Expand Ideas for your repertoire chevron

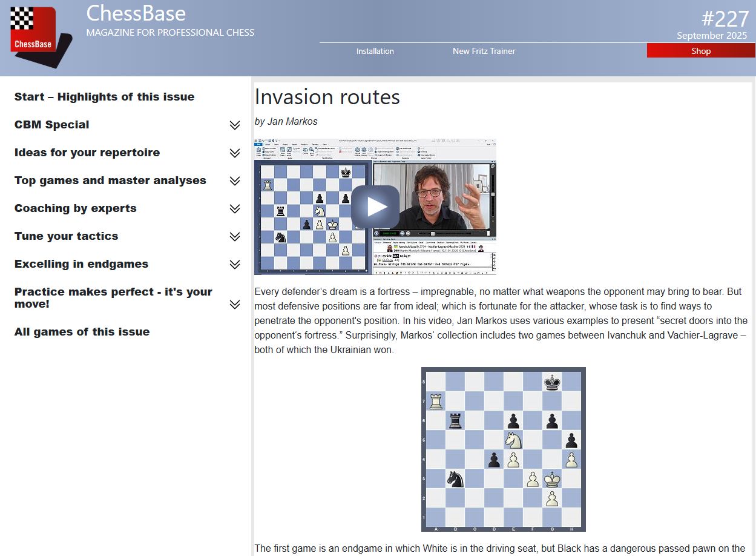pos(235,153)
